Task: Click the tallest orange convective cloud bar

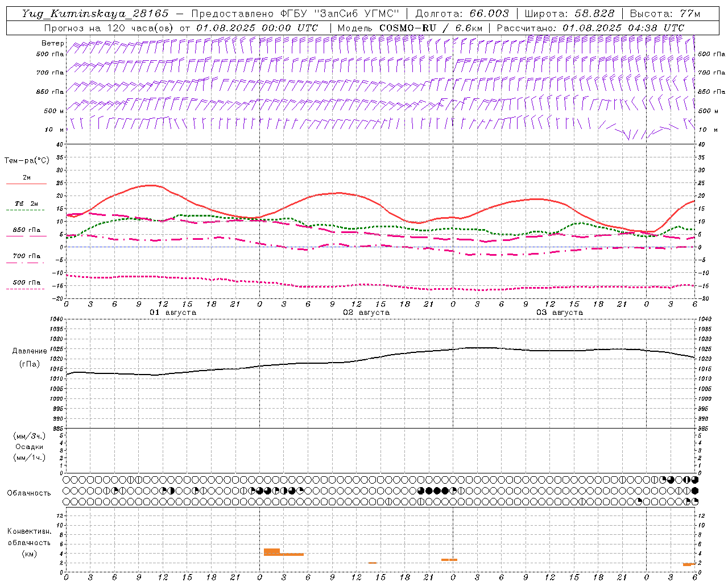Action: 272,552
